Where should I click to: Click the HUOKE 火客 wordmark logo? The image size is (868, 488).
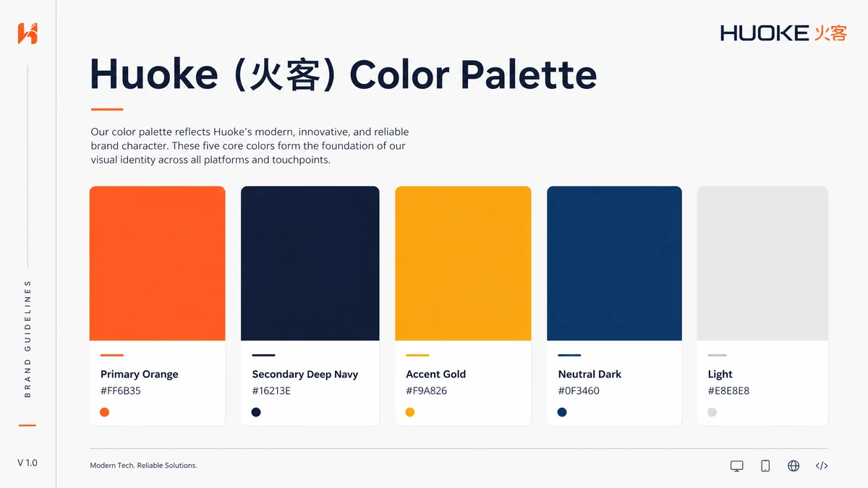(783, 33)
